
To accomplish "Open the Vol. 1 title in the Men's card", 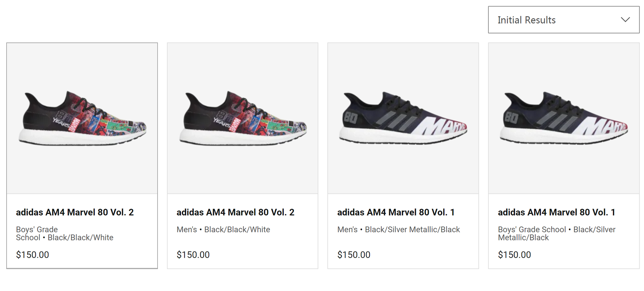I will (396, 212).
